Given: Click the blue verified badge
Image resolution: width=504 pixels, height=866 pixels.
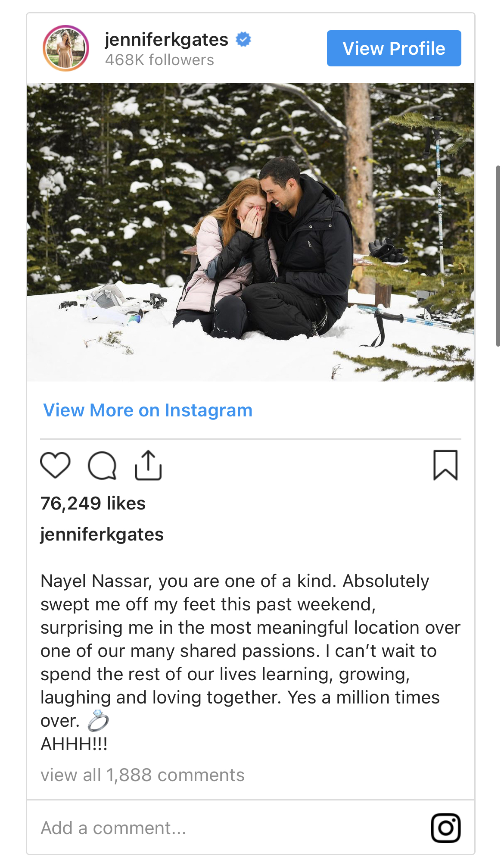Looking at the screenshot, I should (x=243, y=40).
